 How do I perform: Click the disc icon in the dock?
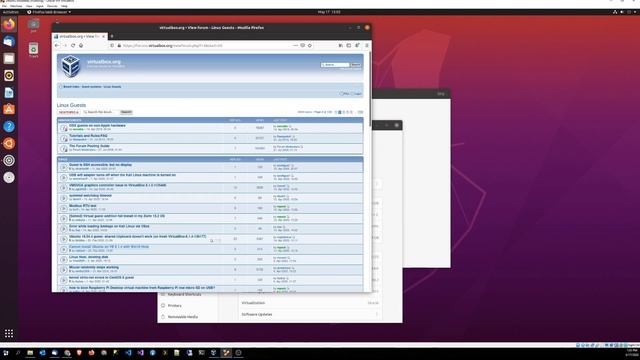(9, 178)
